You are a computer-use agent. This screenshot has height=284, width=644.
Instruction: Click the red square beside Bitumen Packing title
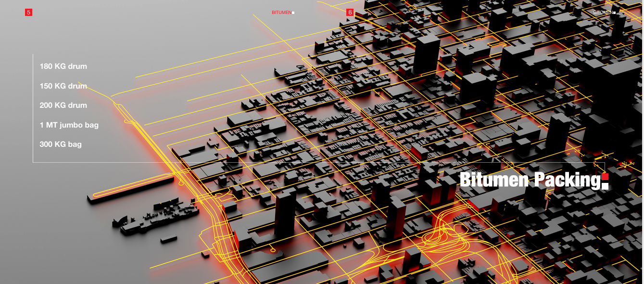pos(605,176)
